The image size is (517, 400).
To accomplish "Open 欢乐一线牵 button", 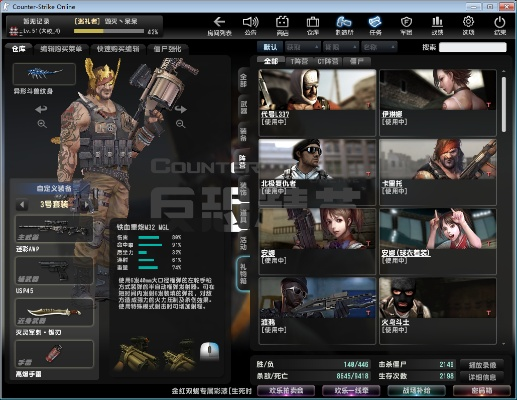I will pos(351,390).
